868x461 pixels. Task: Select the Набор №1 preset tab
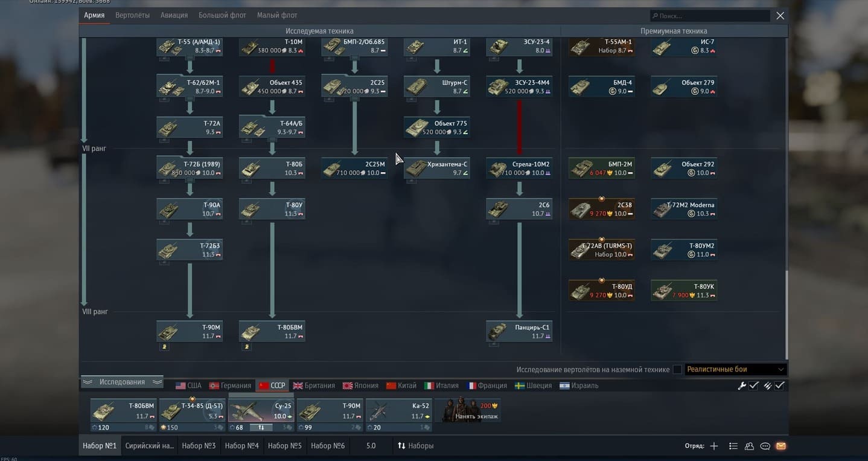100,446
